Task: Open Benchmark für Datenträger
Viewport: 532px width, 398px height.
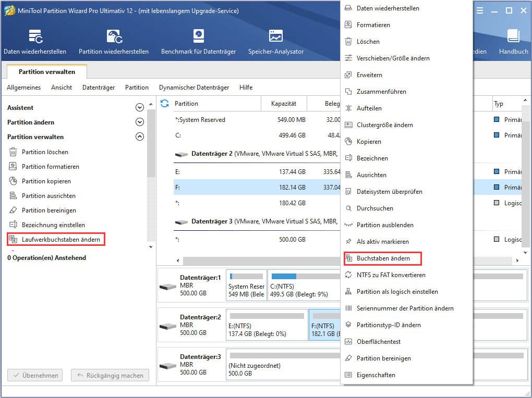Action: click(x=199, y=42)
